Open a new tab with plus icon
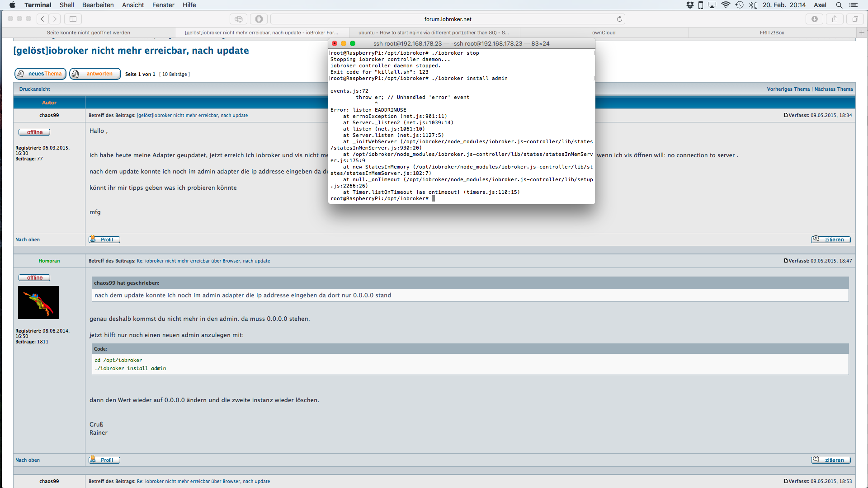The width and height of the screenshot is (868, 488). (x=862, y=33)
